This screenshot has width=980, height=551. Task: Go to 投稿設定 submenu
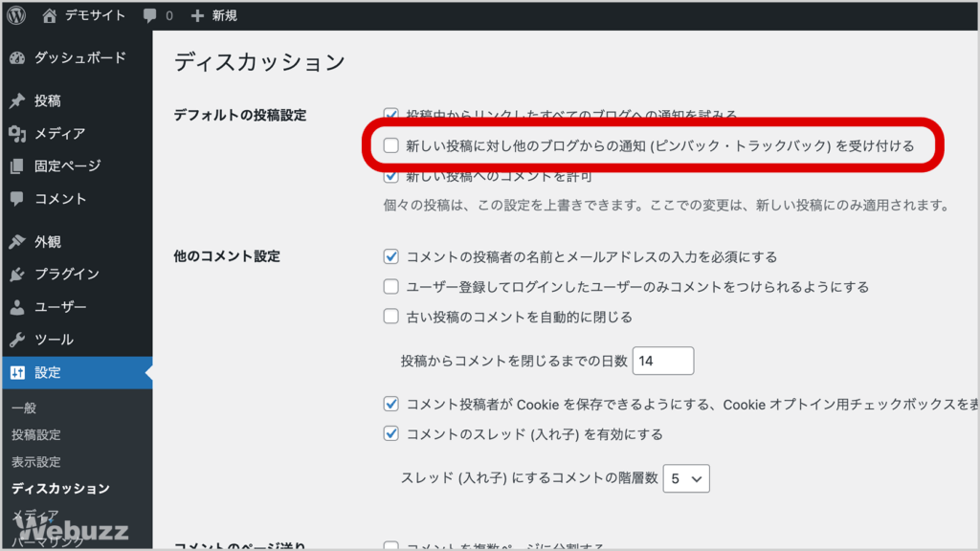click(x=35, y=435)
